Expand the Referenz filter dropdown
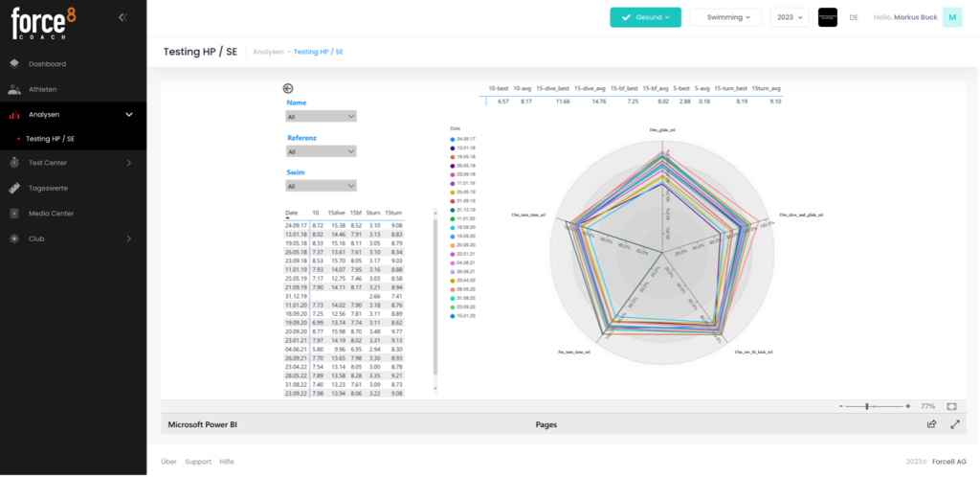The height and width of the screenshot is (477, 980). pyautogui.click(x=322, y=151)
